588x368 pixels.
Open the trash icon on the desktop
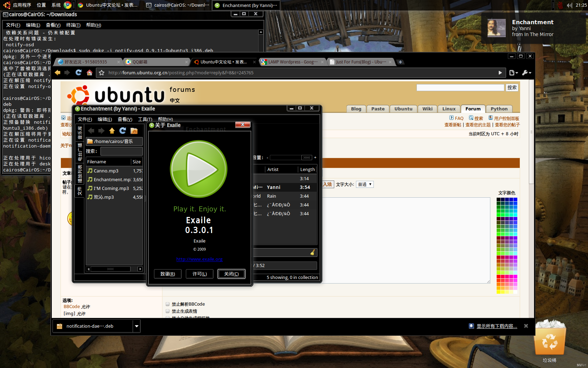(x=550, y=338)
